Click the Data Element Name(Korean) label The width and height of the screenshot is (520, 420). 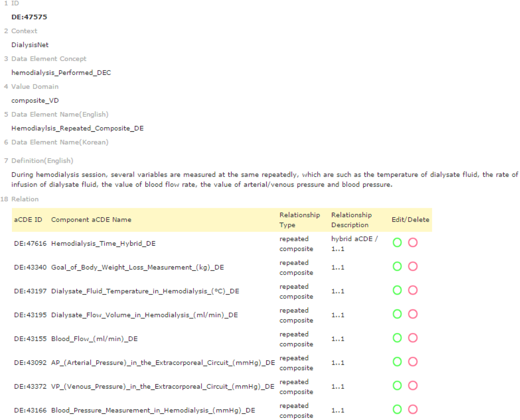click(60, 142)
